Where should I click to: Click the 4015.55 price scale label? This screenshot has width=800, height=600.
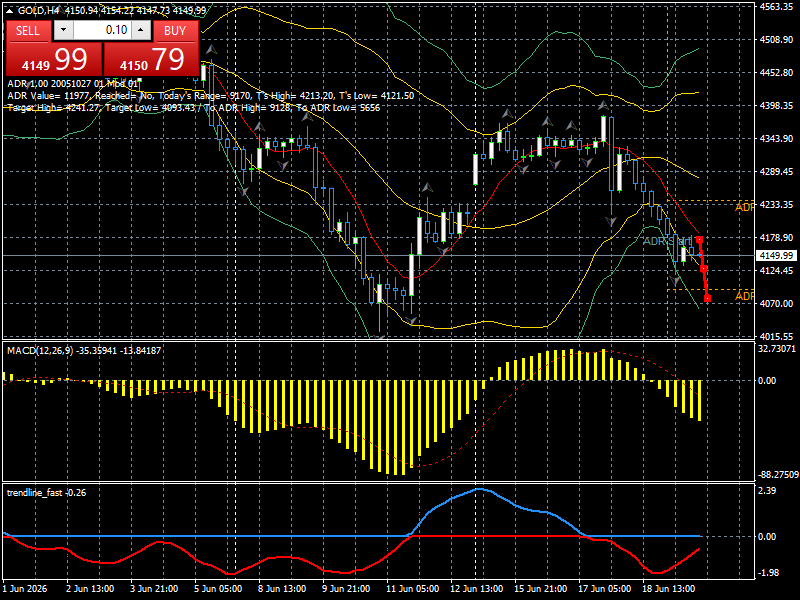(776, 337)
